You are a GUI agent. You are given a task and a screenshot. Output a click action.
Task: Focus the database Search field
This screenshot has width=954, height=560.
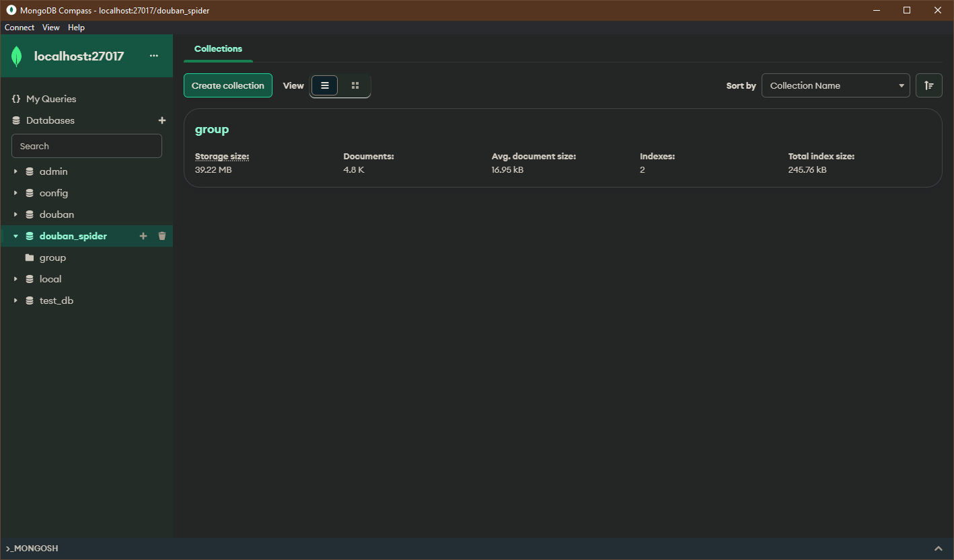click(x=87, y=146)
